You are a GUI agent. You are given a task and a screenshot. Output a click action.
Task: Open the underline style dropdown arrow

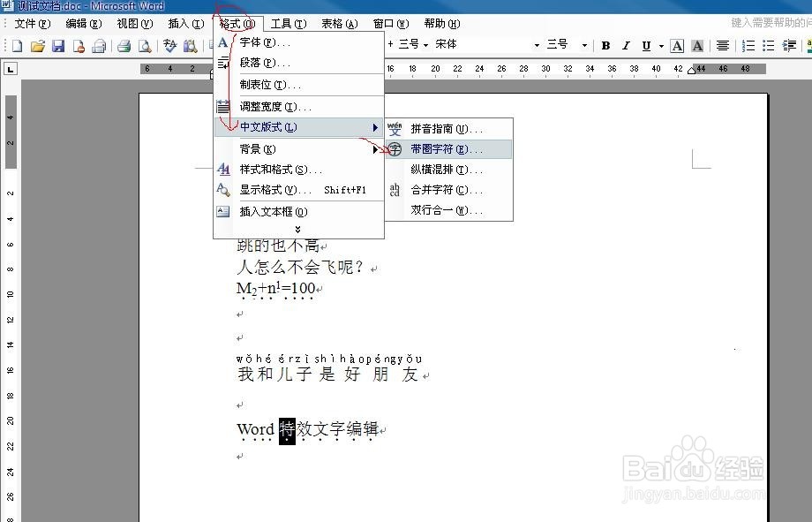(x=660, y=46)
